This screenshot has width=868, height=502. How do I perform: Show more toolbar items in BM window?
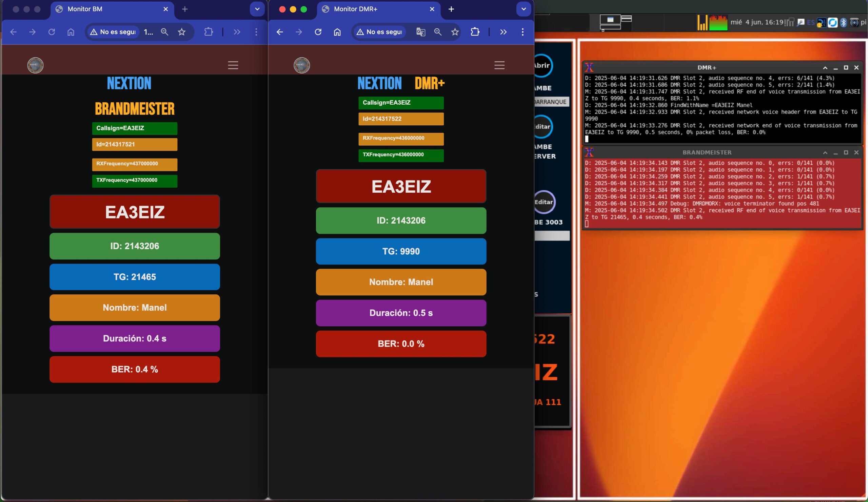tap(237, 32)
